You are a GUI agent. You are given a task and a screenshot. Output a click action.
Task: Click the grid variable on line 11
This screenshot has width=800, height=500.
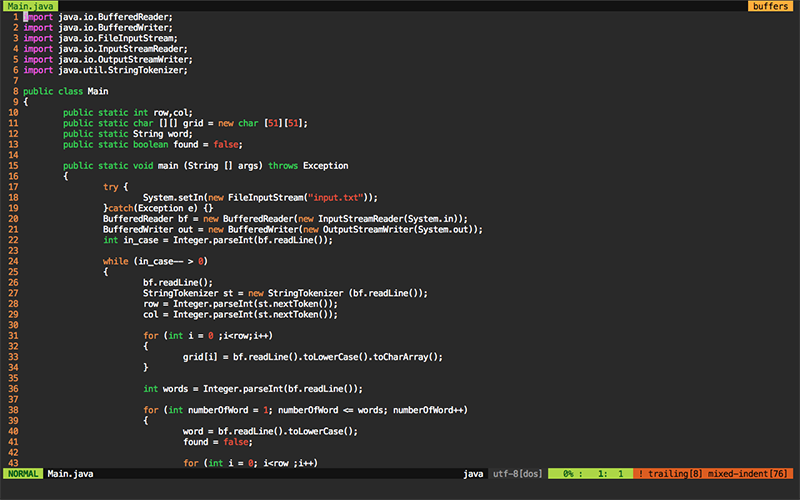click(193, 123)
